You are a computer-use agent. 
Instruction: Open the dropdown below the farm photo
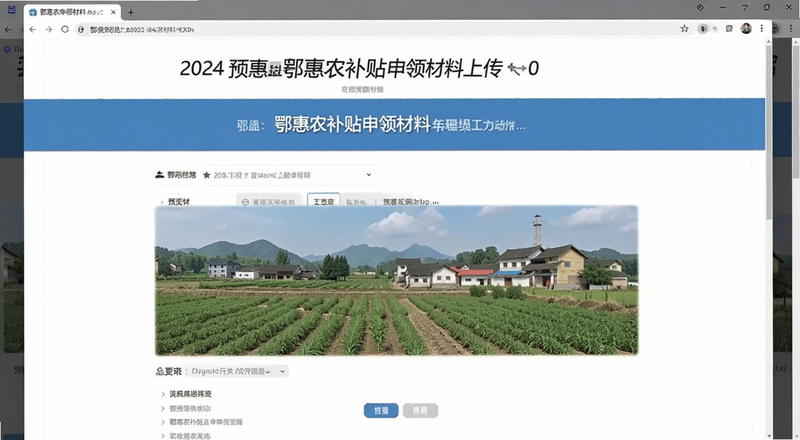click(237, 372)
